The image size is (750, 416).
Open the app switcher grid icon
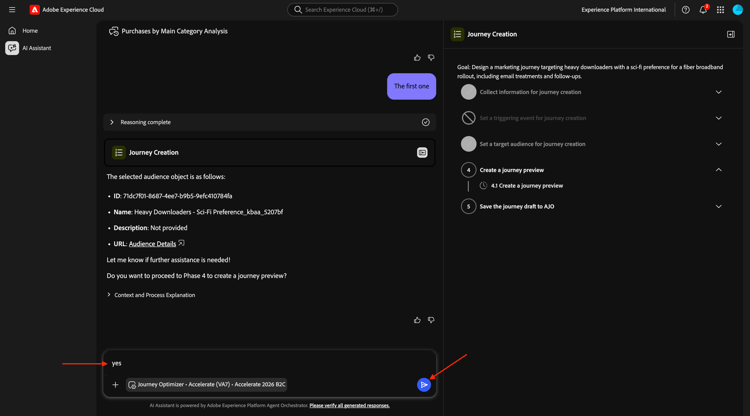coord(720,10)
